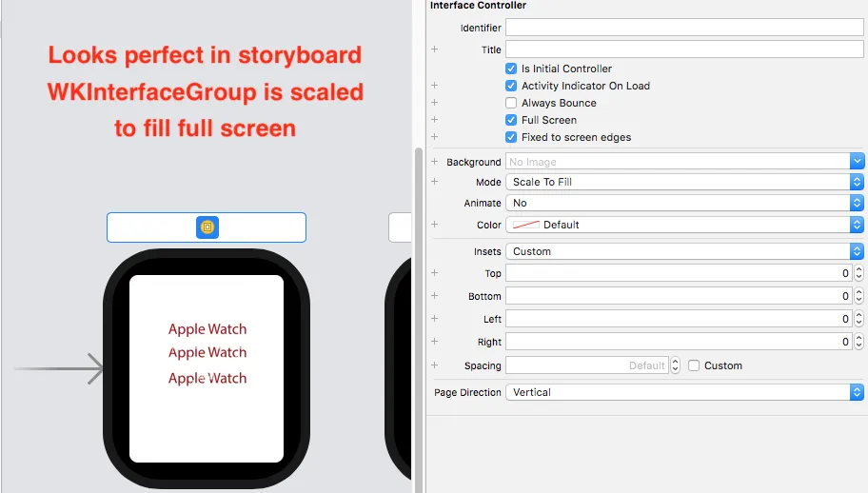Click the initial controller entry arrow
Viewport: 868px width, 493px height.
59,368
